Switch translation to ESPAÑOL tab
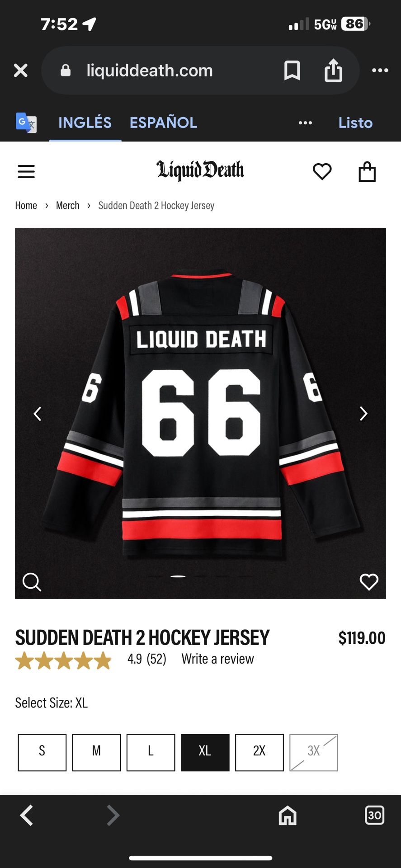 tap(163, 123)
